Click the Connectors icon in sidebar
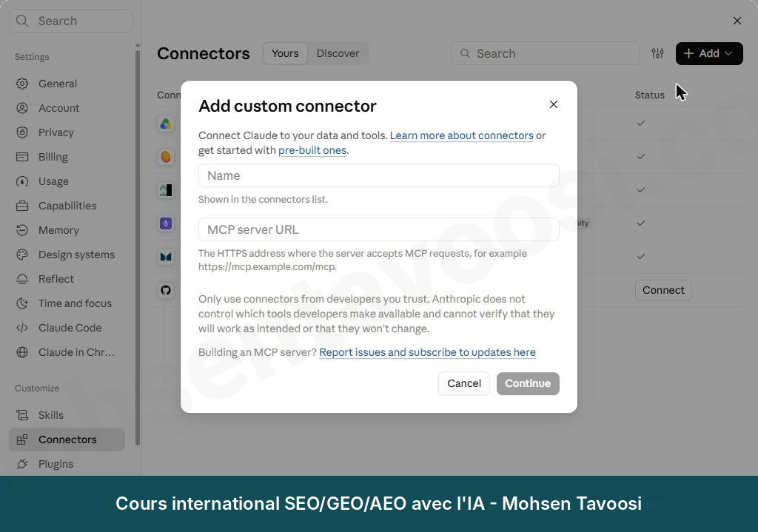The height and width of the screenshot is (532, 758). point(22,440)
